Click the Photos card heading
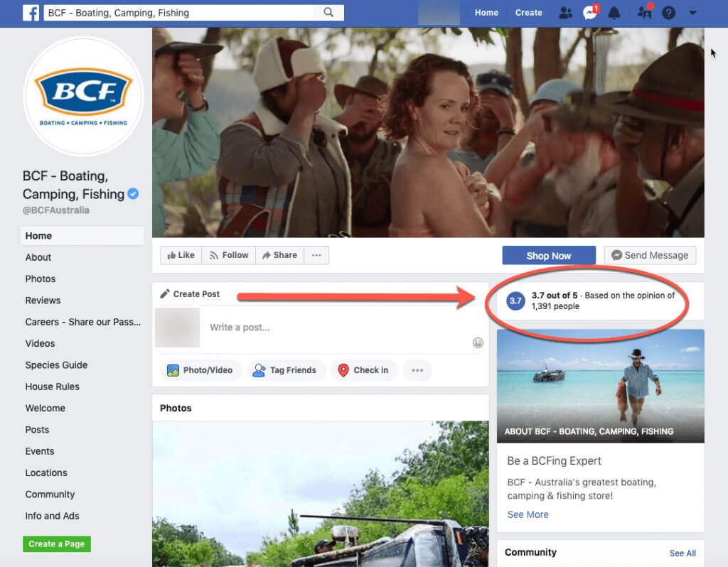The image size is (728, 567). click(176, 409)
